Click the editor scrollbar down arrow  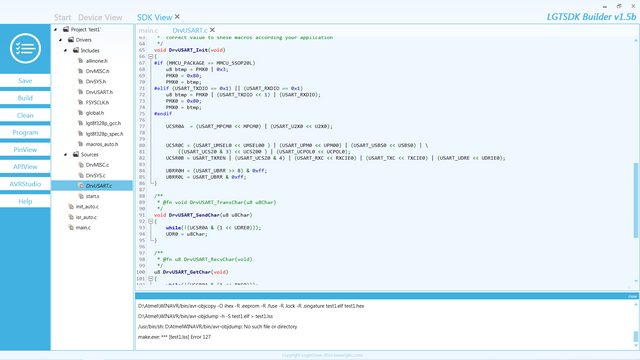[x=636, y=281]
